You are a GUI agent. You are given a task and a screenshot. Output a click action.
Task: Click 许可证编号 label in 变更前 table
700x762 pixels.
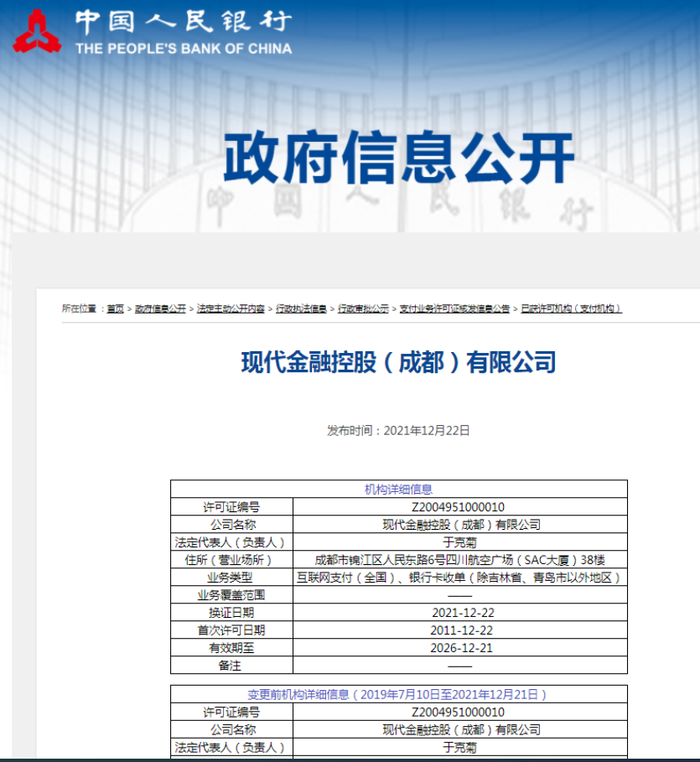[232, 712]
